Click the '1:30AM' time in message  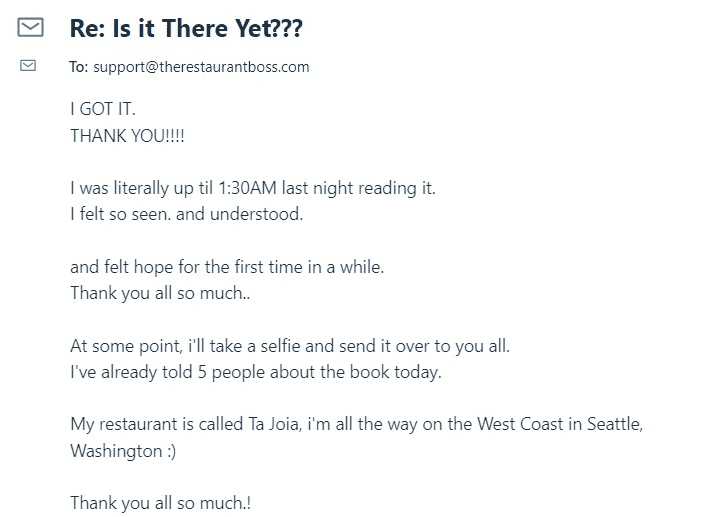pos(247,188)
